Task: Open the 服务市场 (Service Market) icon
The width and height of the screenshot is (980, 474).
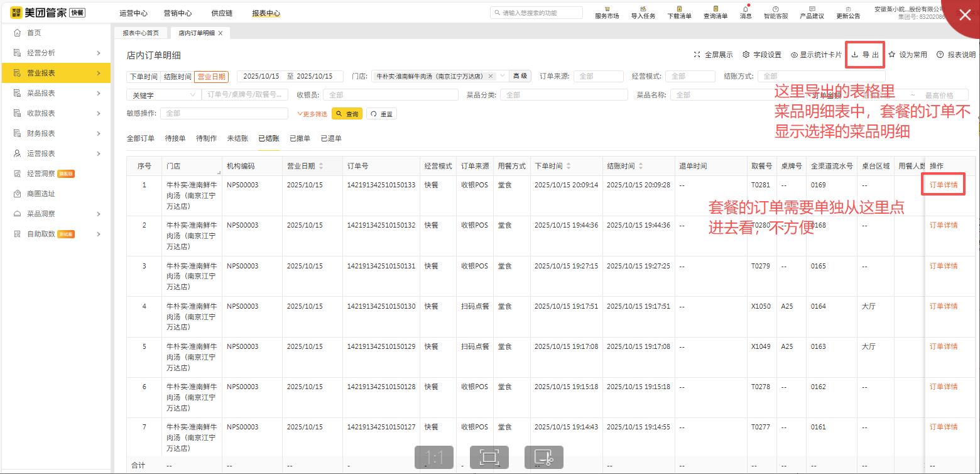Action: tap(607, 13)
